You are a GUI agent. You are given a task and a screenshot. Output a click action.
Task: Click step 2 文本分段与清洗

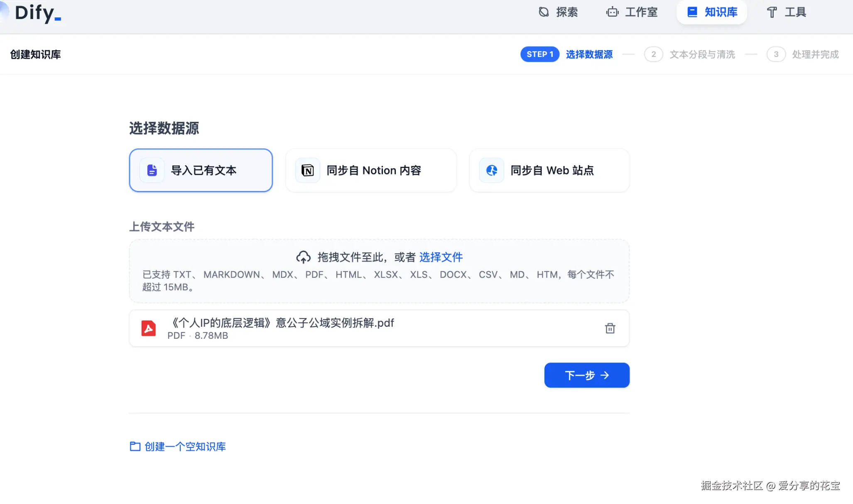(701, 54)
